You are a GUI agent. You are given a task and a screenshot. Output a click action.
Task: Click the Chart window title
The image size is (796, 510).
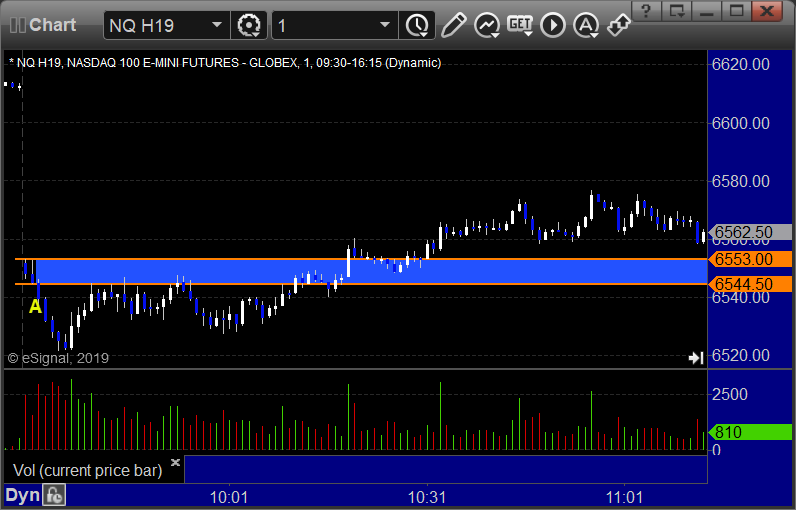coord(52,25)
